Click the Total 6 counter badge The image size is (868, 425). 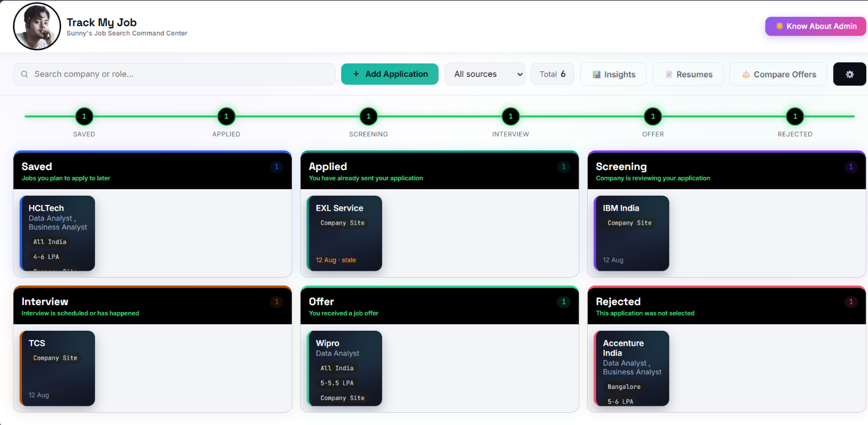552,74
